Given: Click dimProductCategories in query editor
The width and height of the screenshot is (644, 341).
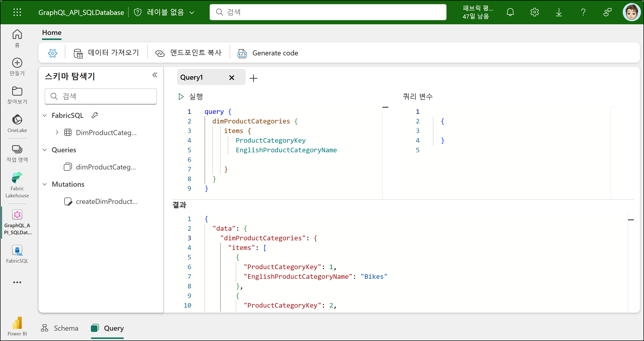Looking at the screenshot, I should click(251, 121).
